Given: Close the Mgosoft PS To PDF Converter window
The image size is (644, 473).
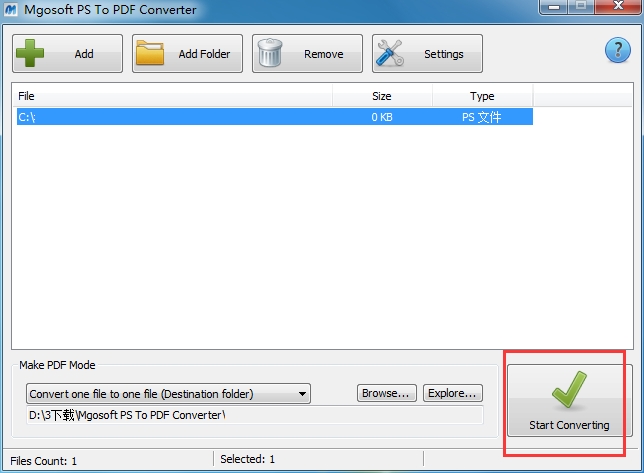Looking at the screenshot, I should click(618, 6).
